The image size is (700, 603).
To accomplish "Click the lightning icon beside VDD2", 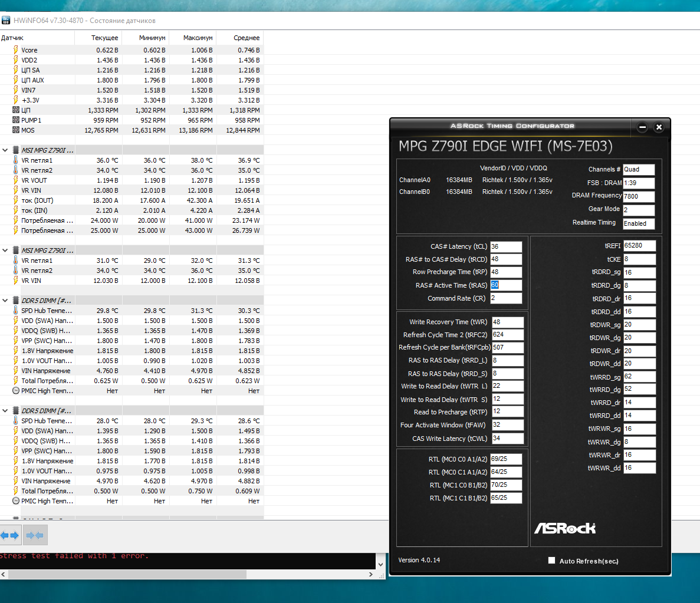I will click(15, 60).
